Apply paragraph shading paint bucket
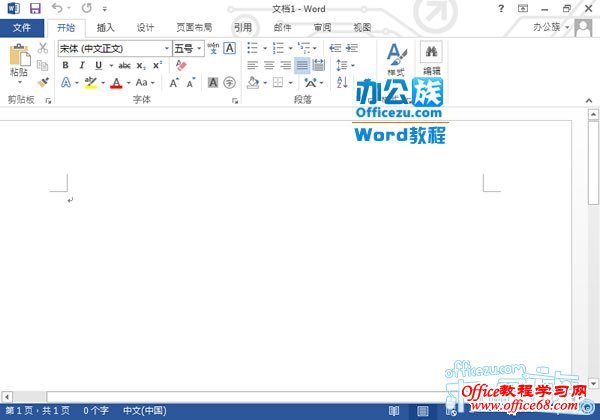600x420 pixels. coord(253,83)
